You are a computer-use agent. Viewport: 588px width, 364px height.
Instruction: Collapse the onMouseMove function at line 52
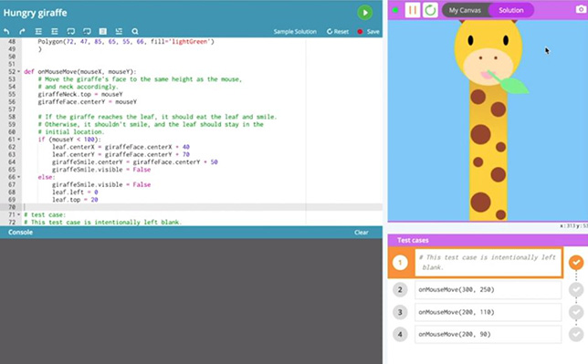point(19,71)
